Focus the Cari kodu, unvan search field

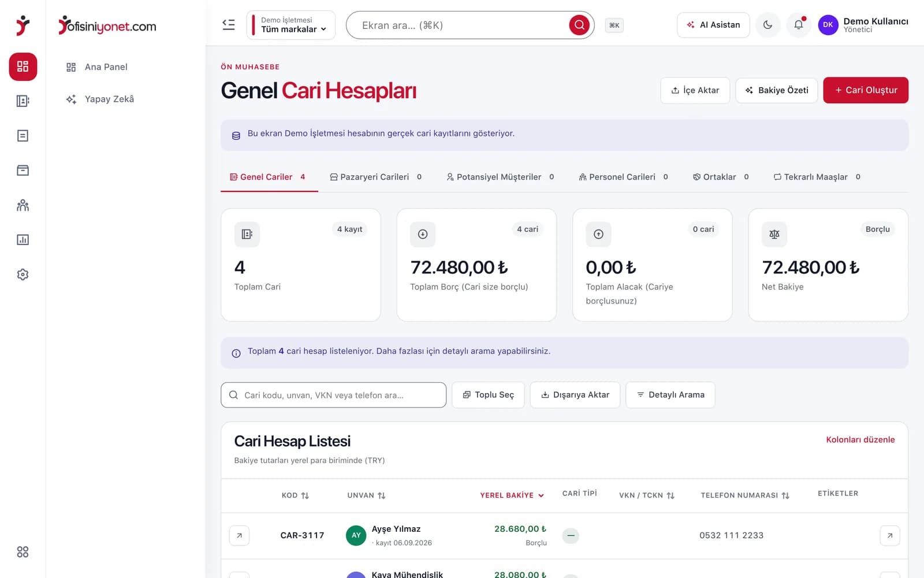click(333, 395)
